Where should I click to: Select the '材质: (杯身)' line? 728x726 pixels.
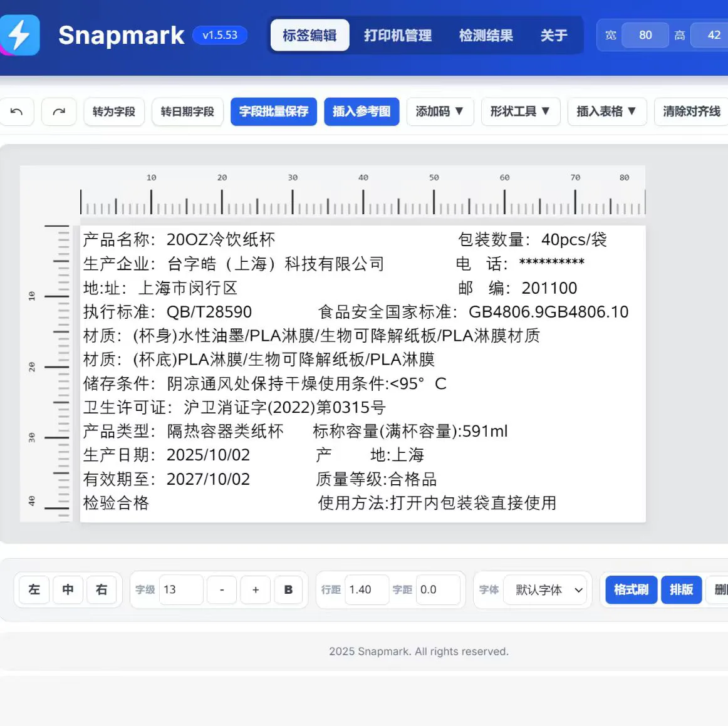click(311, 336)
